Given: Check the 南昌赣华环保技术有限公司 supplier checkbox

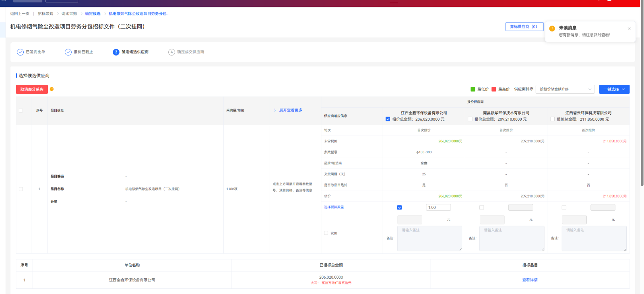Looking at the screenshot, I should click(x=470, y=119).
